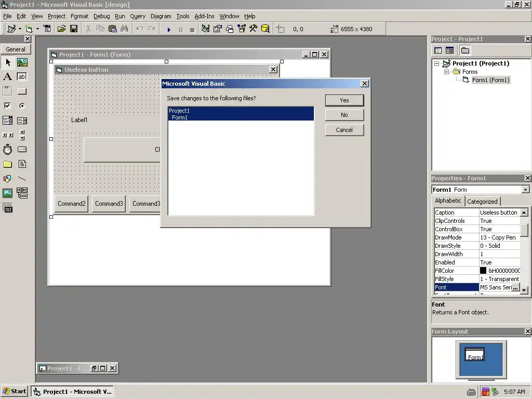The image size is (532, 399).
Task: Select the PictureBox tool in the toolbox
Action: pos(22,62)
